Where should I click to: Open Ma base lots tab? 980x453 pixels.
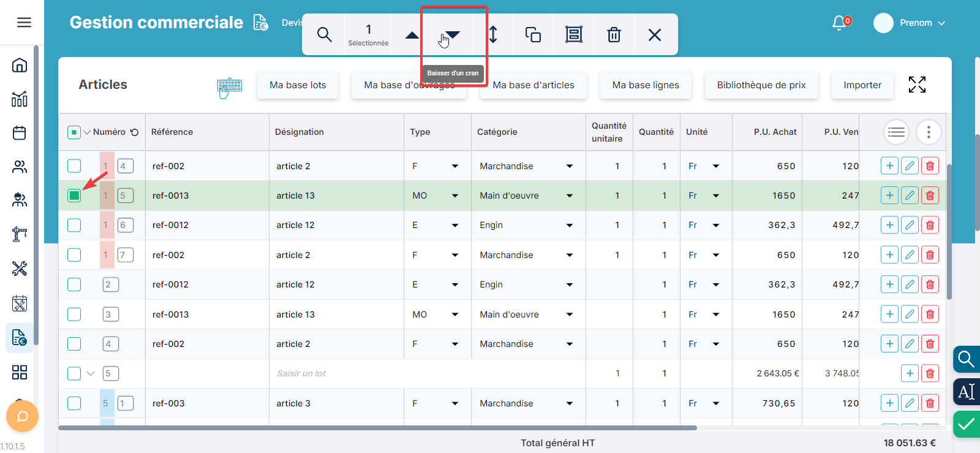[x=298, y=85]
